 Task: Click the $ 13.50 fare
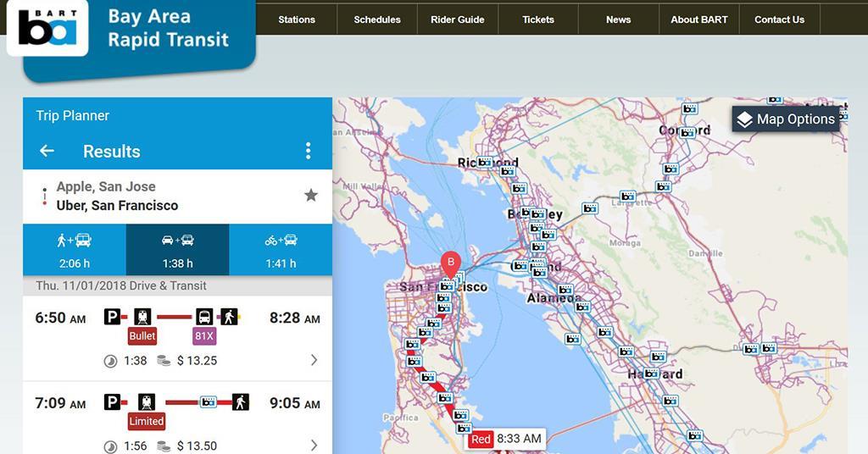(197, 446)
